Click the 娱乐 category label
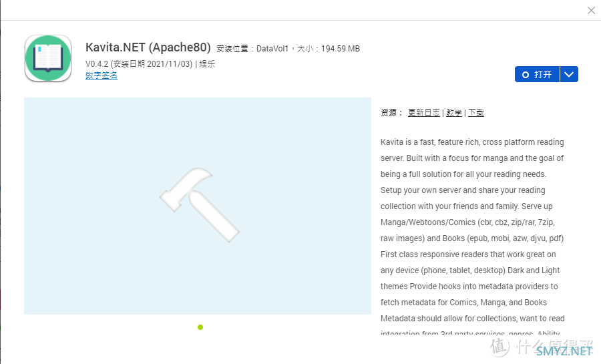The height and width of the screenshot is (364, 601). [207, 64]
